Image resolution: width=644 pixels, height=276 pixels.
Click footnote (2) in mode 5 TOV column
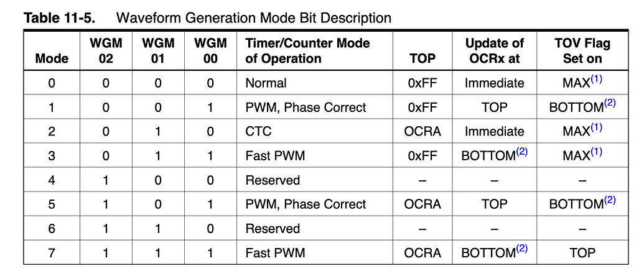[610, 200]
